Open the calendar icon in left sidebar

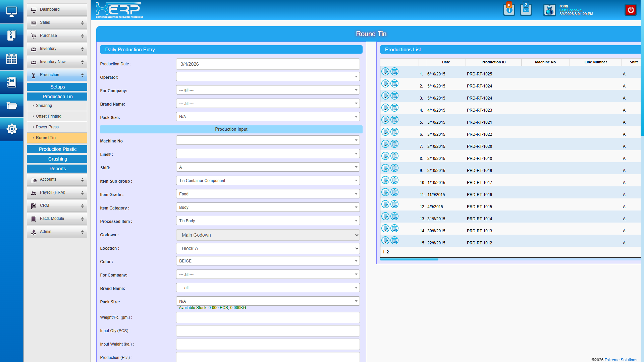coord(11,59)
